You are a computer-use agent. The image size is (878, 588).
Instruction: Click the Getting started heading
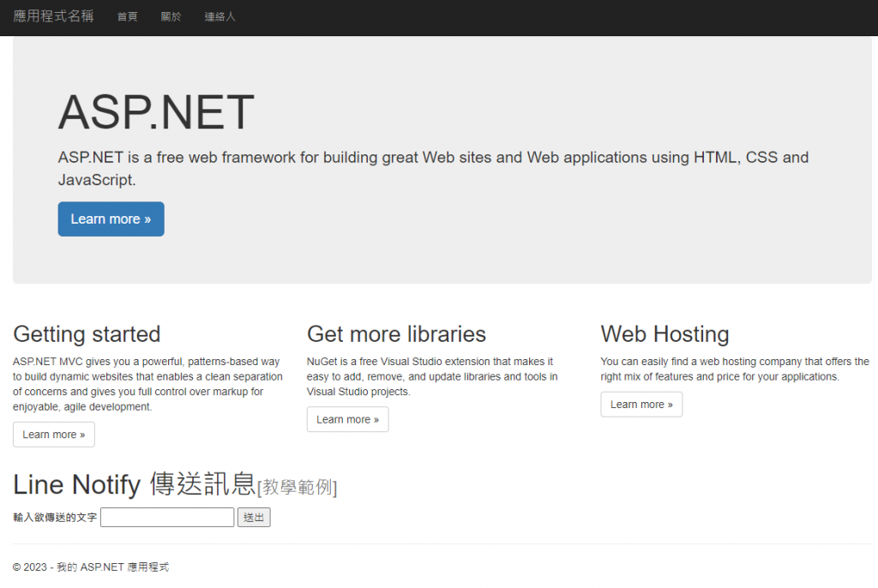(x=87, y=334)
